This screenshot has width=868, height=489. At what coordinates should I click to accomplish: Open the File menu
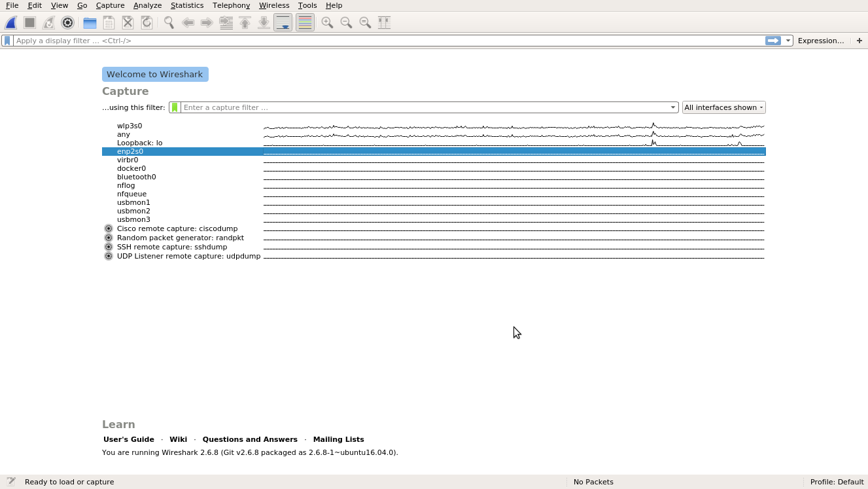pyautogui.click(x=12, y=5)
